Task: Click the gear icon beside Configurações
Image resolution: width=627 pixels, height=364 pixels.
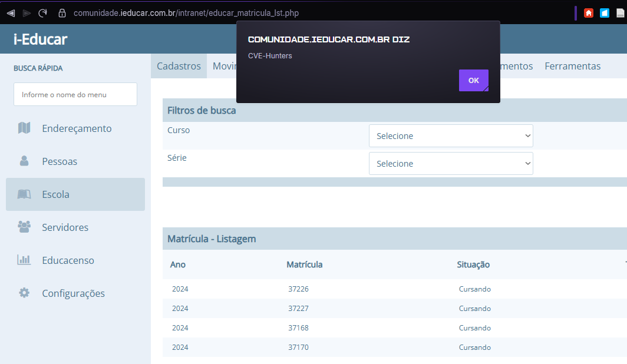Action: tap(24, 293)
